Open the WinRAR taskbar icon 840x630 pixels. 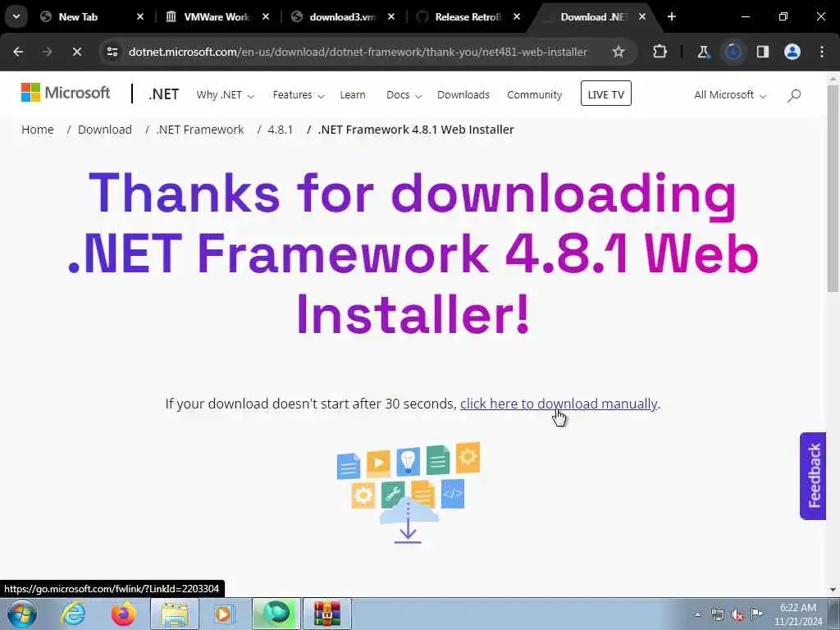[x=327, y=614]
